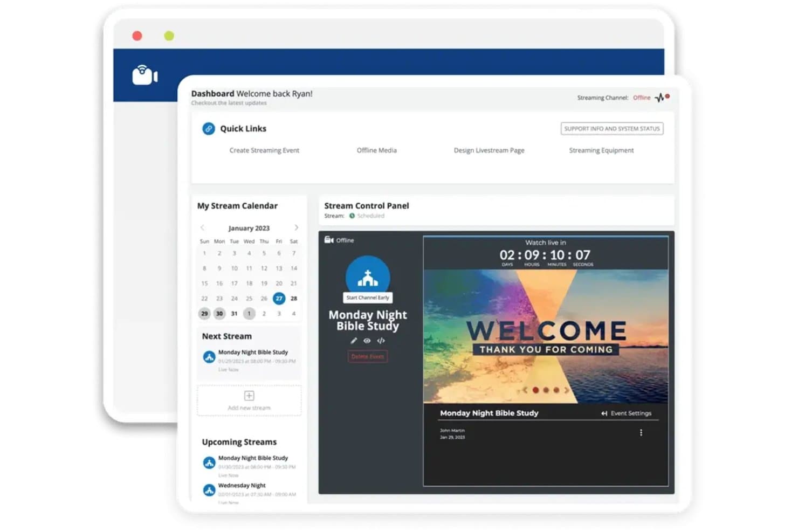
Task: Go to next slide in welcome carousel
Action: [566, 390]
